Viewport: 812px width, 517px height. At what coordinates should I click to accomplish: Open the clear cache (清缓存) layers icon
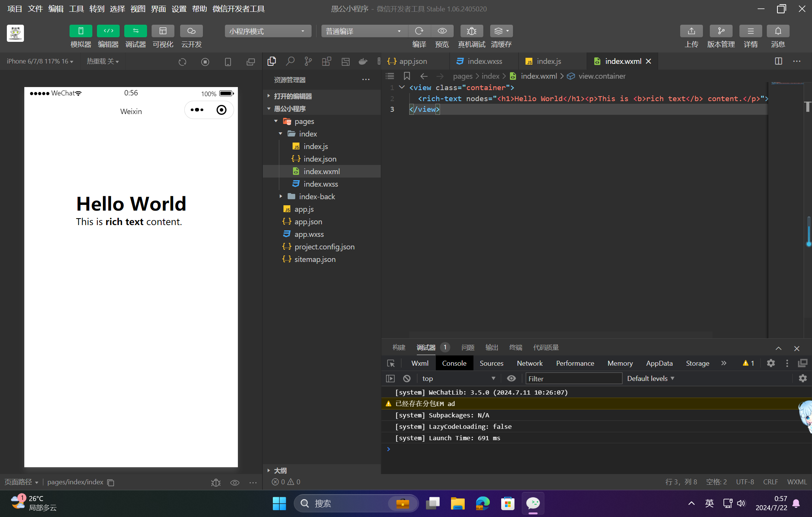tap(501, 31)
